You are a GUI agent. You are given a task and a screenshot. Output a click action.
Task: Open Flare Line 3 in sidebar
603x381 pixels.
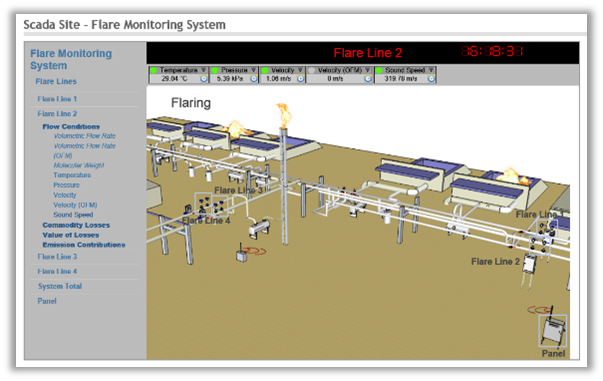coord(57,256)
